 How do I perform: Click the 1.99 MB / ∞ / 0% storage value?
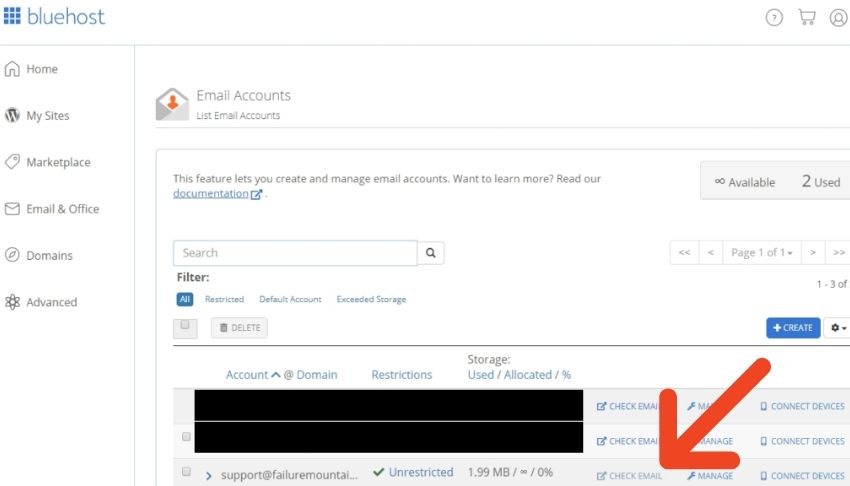tap(510, 472)
